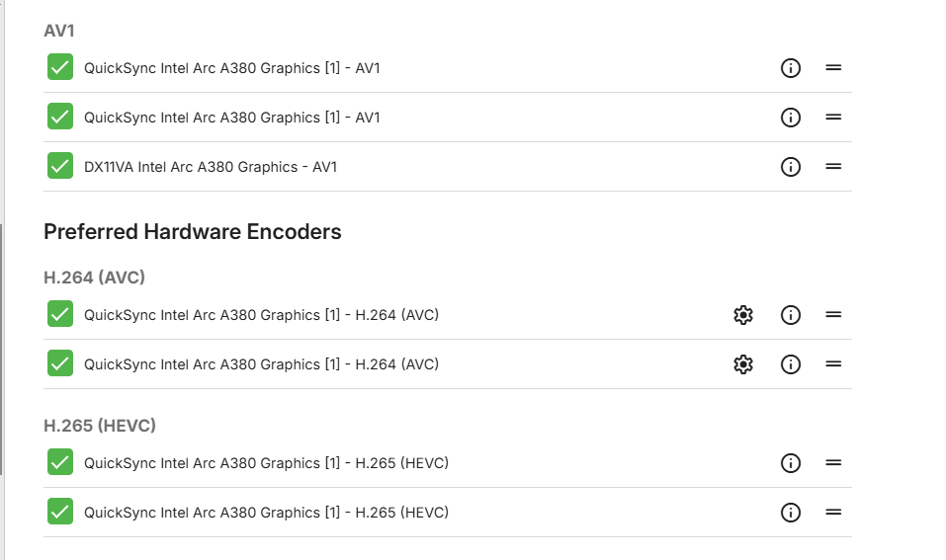The image size is (946, 560).
Task: Click drag handle of first QuickSync AV1 row
Action: click(833, 68)
